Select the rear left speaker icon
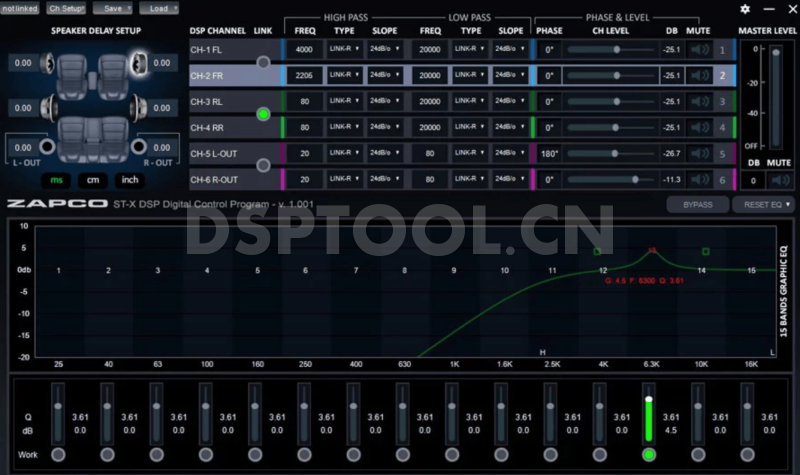800x475 pixels. (49, 108)
